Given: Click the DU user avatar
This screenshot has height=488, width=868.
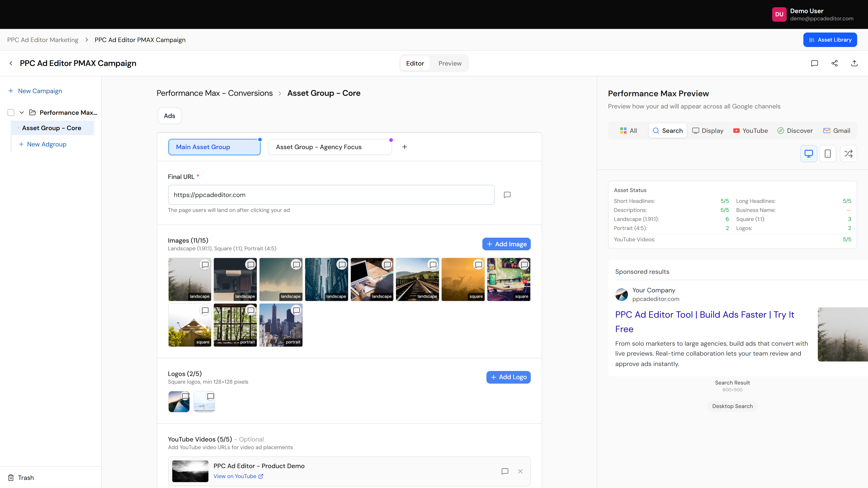Looking at the screenshot, I should [x=779, y=14].
